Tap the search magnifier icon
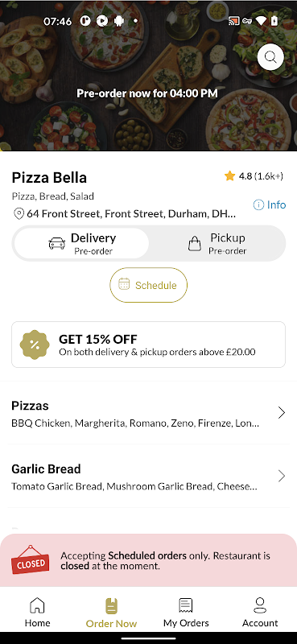Image resolution: width=297 pixels, height=644 pixels. tap(270, 57)
